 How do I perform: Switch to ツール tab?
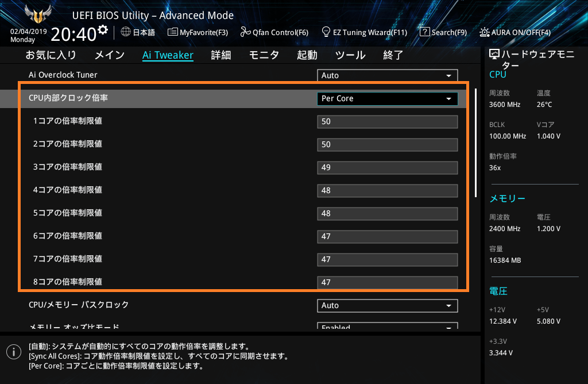(350, 55)
